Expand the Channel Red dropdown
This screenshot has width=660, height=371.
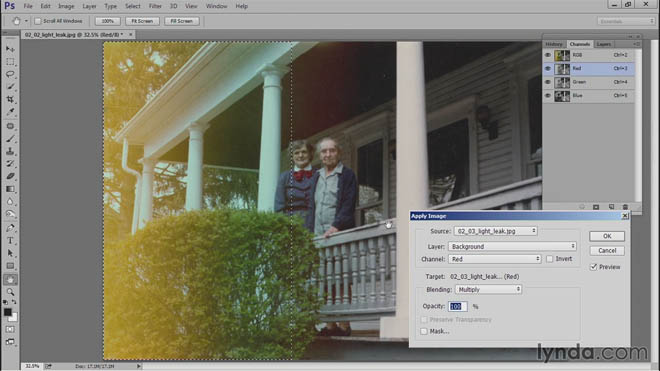coord(495,259)
